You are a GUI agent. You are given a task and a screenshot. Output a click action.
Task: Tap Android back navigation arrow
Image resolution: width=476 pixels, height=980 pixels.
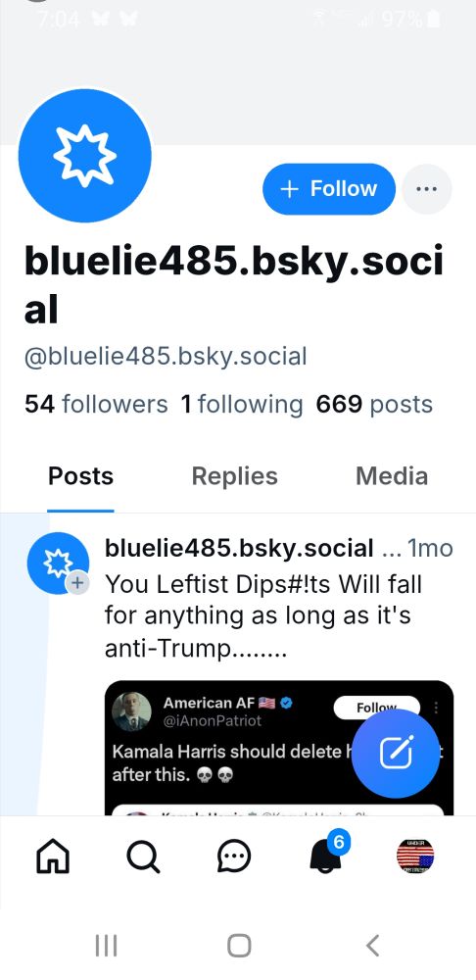point(372,946)
